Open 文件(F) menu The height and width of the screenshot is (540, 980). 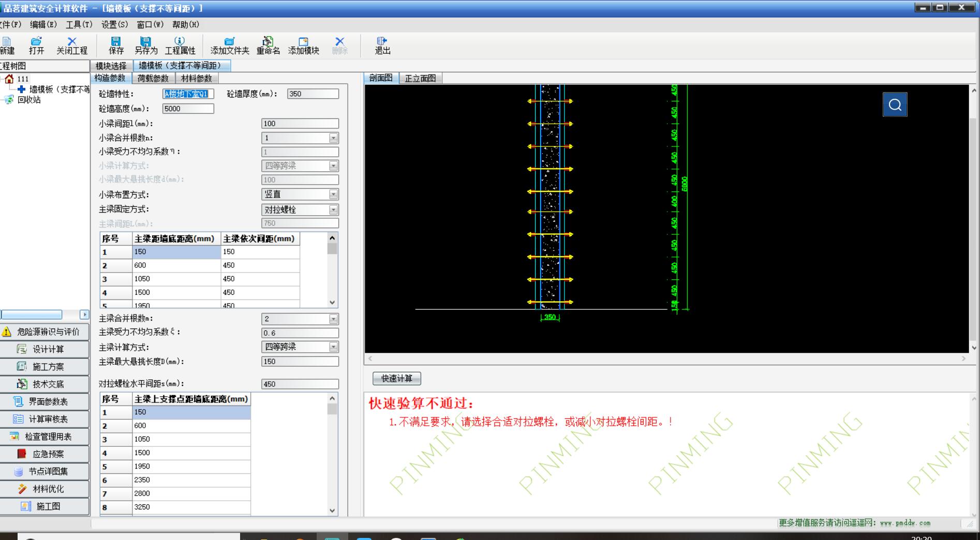click(10, 24)
